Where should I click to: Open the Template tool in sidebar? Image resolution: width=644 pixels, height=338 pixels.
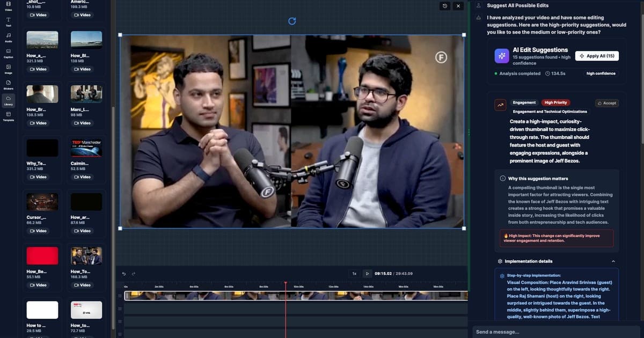click(x=9, y=116)
